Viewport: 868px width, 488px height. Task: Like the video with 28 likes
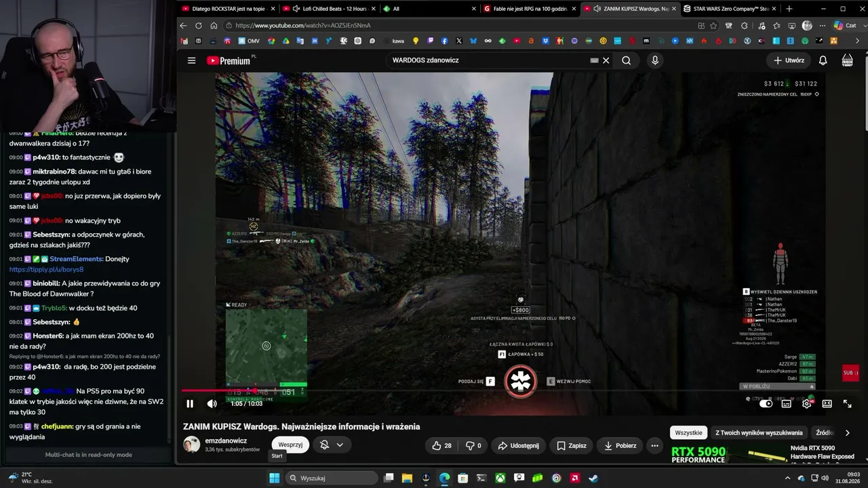click(x=441, y=445)
